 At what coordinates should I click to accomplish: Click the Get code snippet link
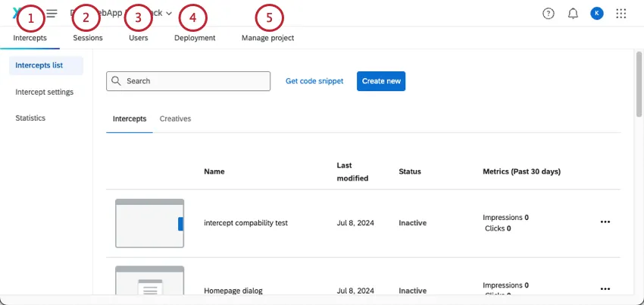tap(314, 81)
